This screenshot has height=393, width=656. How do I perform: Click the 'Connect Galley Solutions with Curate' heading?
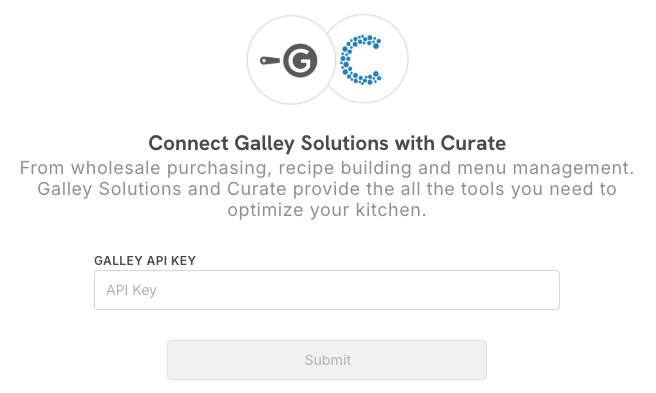tap(327, 143)
